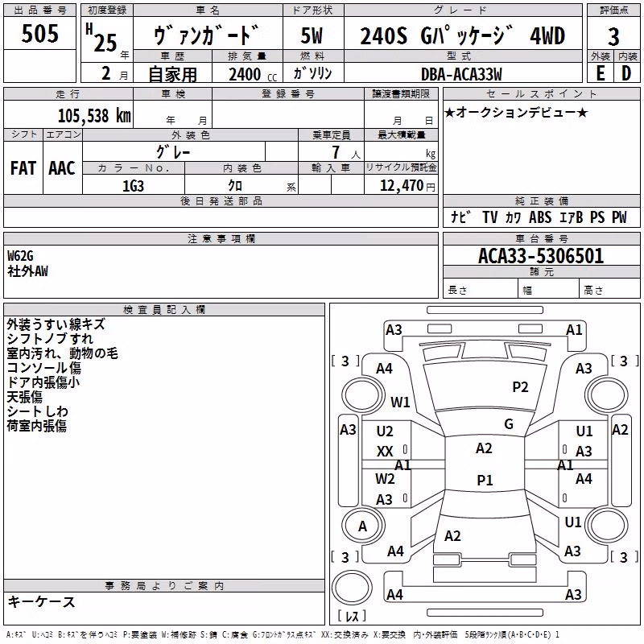Screen dimensions: 644x644
Task: Click PW equipment entry
Action: (619, 217)
